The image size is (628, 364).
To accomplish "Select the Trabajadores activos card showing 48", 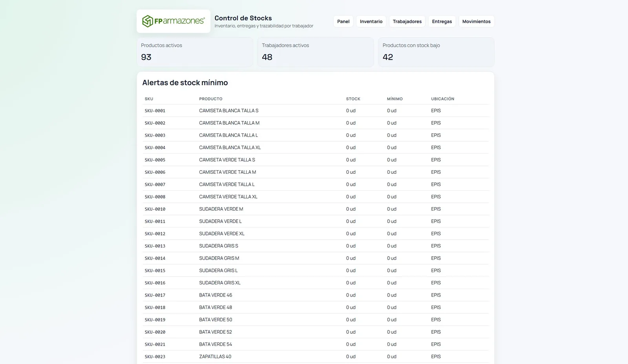I will click(315, 52).
